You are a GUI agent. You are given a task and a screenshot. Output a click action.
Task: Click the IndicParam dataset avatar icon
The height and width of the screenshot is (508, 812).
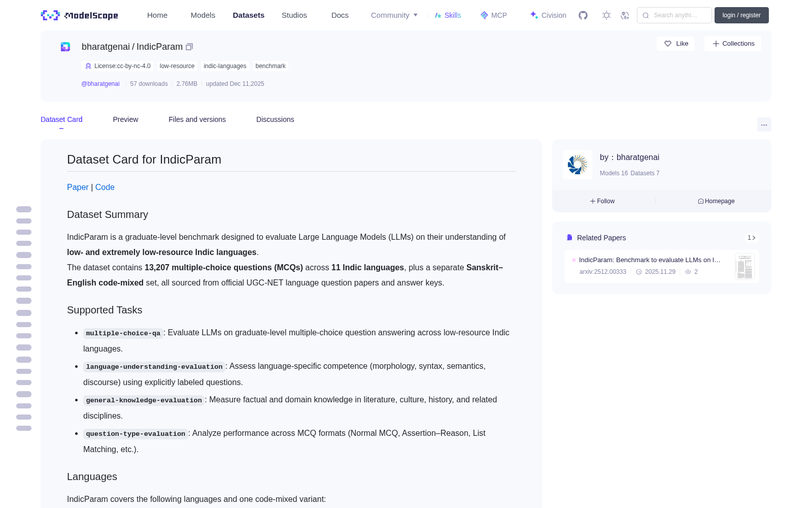point(65,47)
